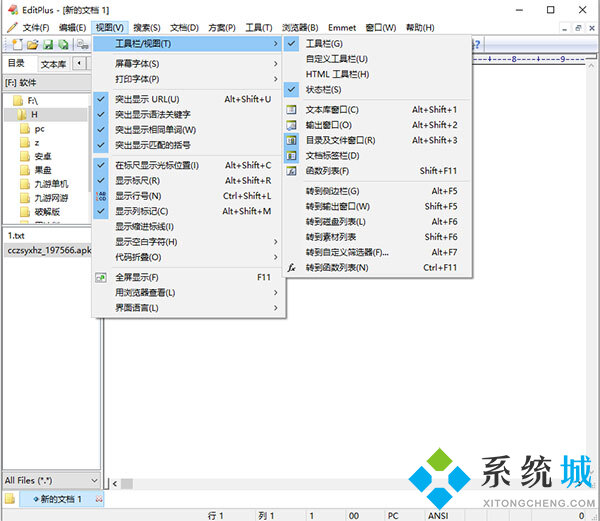This screenshot has width=600, height=521.
Task: Choose HTML 工具栏(H) in the submenu
Action: click(377, 74)
